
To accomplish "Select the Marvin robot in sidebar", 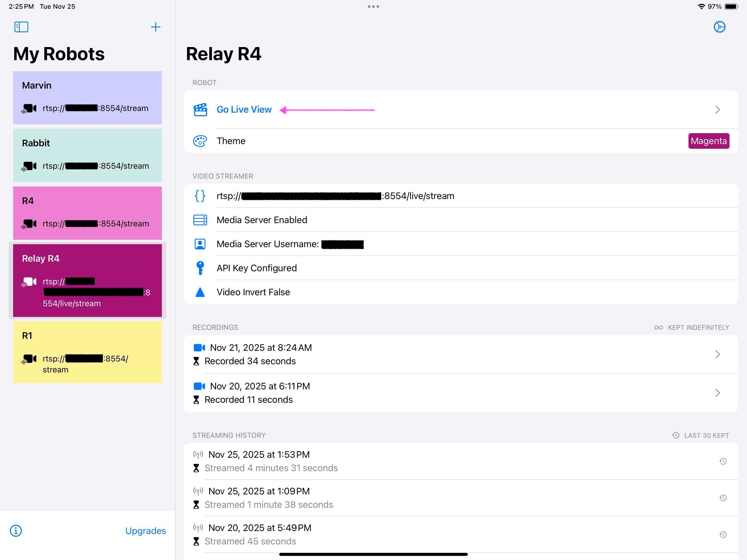I will coord(87,98).
